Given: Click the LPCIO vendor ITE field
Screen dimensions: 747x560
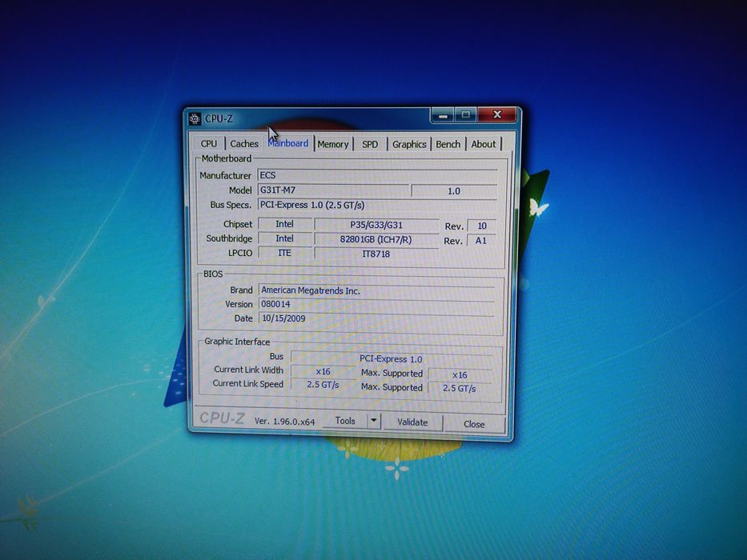Looking at the screenshot, I should (x=285, y=252).
